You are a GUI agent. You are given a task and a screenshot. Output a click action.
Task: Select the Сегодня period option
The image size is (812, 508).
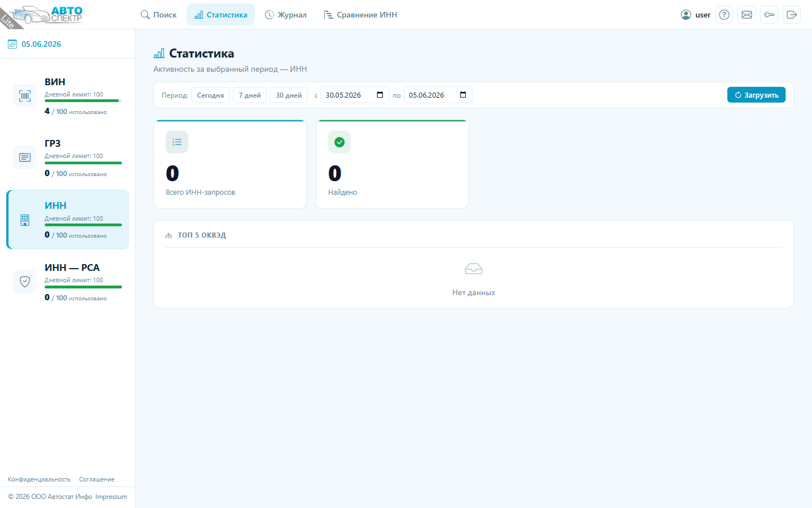210,95
